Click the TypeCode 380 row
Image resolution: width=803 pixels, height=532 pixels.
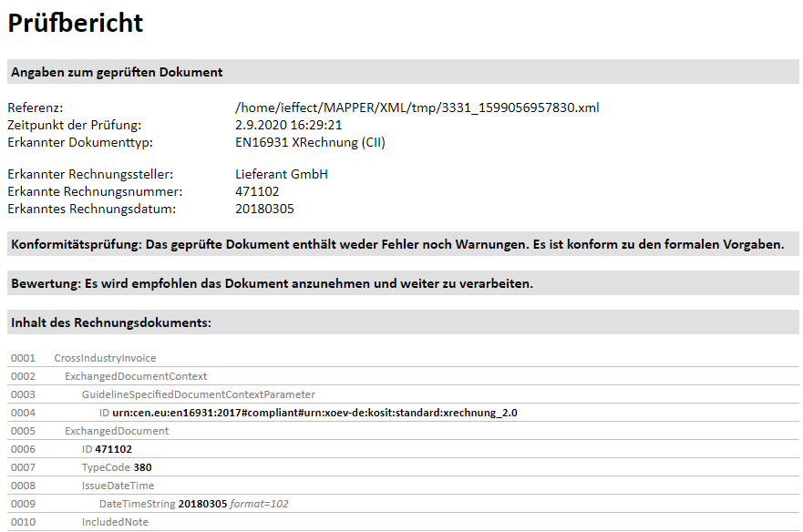coord(117,467)
